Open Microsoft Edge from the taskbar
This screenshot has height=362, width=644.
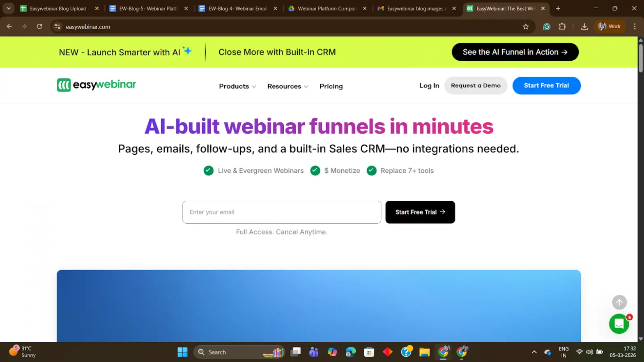351,352
